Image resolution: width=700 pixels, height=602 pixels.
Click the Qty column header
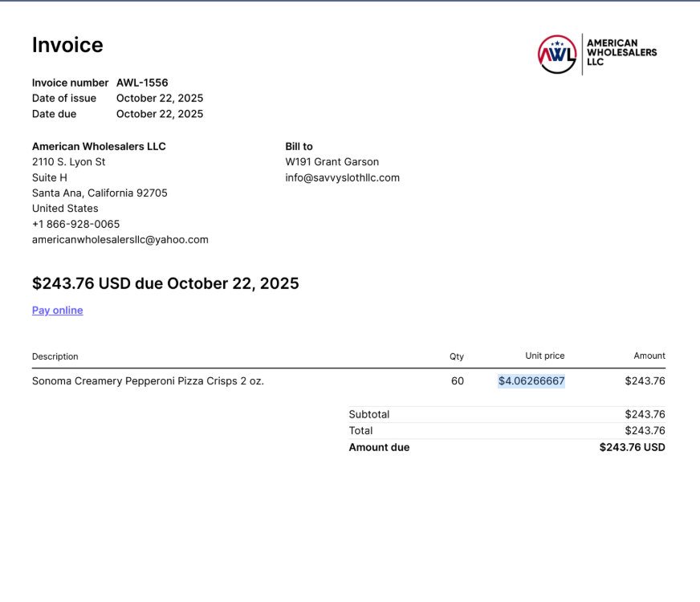tap(456, 356)
